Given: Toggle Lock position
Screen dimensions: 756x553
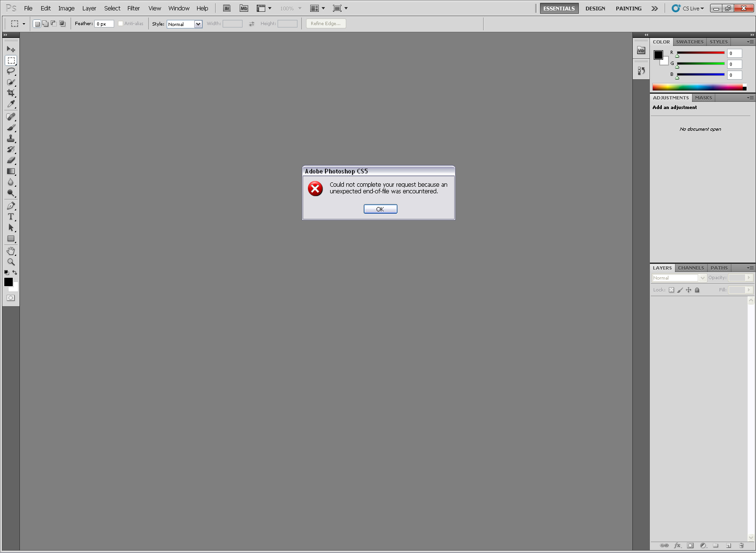Looking at the screenshot, I should click(x=688, y=290).
